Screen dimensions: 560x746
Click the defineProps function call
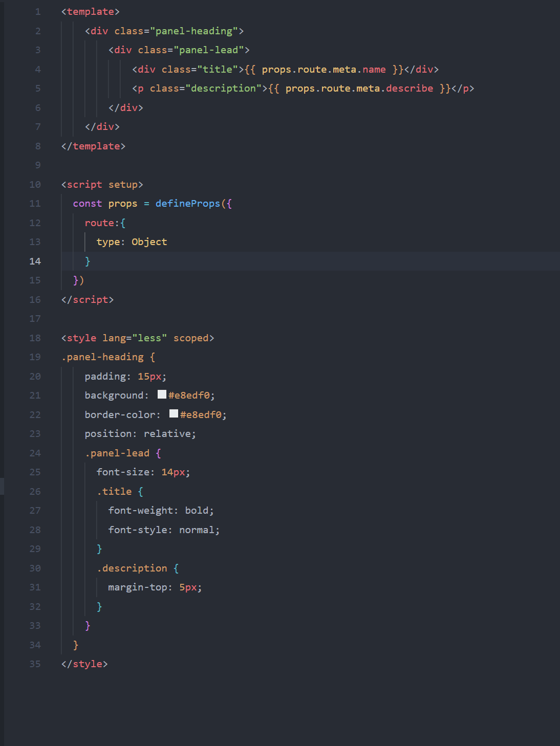click(x=187, y=203)
